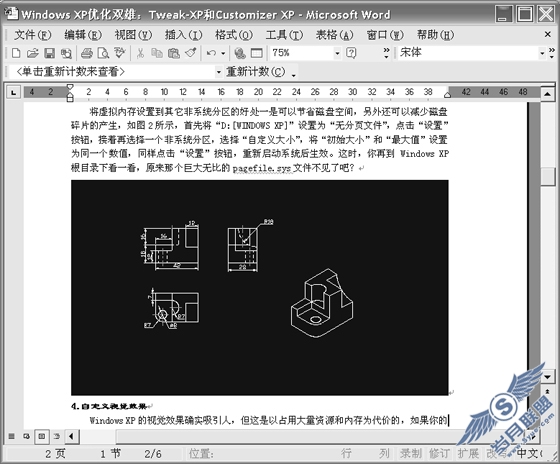Click the icon right of Save

click(x=66, y=53)
